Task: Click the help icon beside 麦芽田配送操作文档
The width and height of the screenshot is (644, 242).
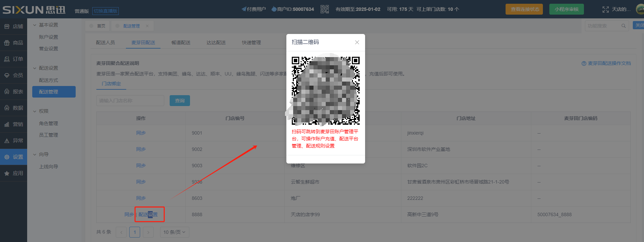Action: click(x=584, y=63)
